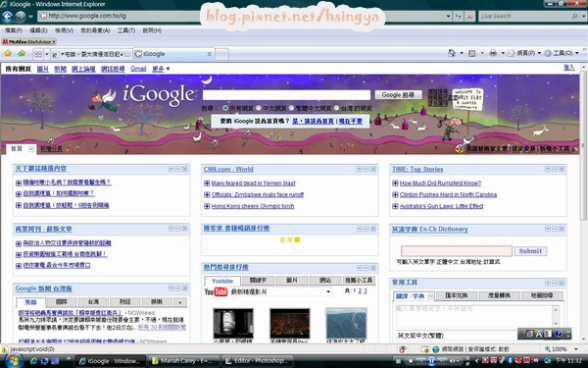This screenshot has height=368, width=588.
Task: Click the media player pause button in taskbar
Action: coord(431,361)
